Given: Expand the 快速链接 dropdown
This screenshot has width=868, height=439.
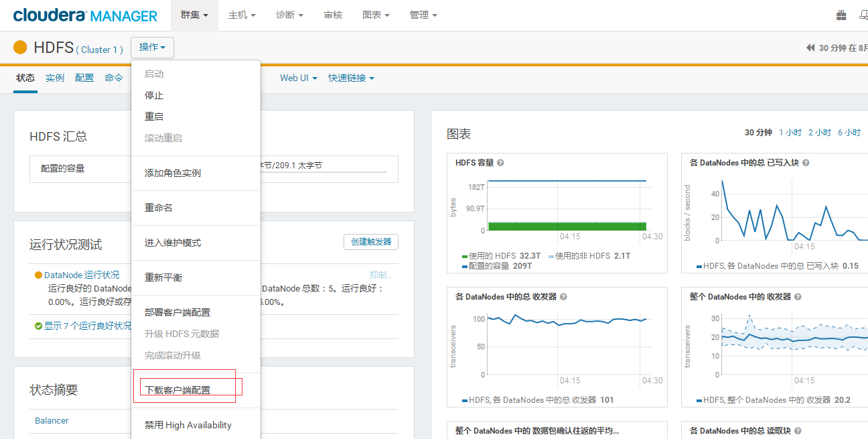Looking at the screenshot, I should (x=351, y=78).
